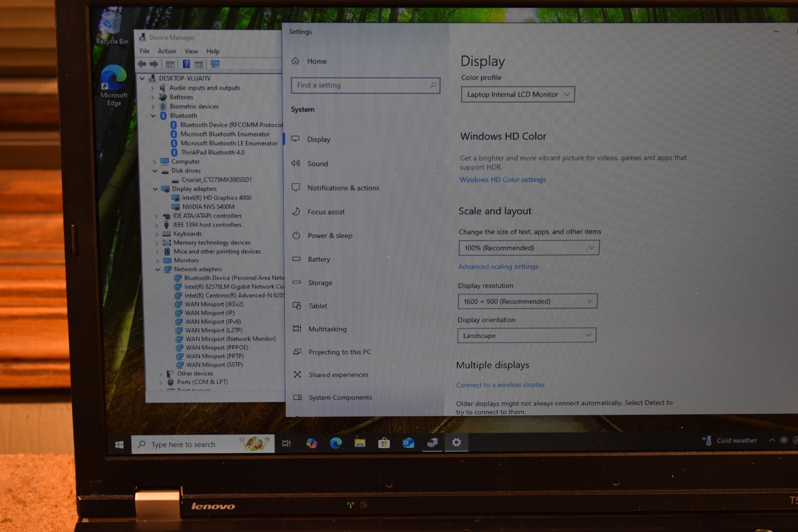Open the Action menu in Device Manager
The width and height of the screenshot is (798, 532).
pos(167,51)
